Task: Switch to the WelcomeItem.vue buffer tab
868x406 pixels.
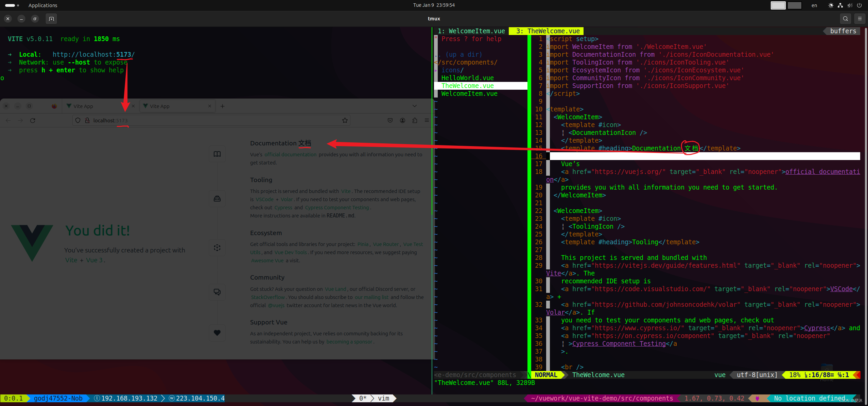Action: 471,31
